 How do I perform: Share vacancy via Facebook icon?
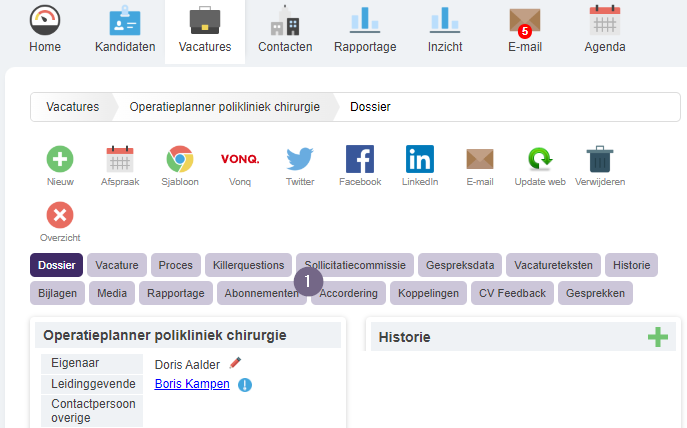click(x=360, y=159)
